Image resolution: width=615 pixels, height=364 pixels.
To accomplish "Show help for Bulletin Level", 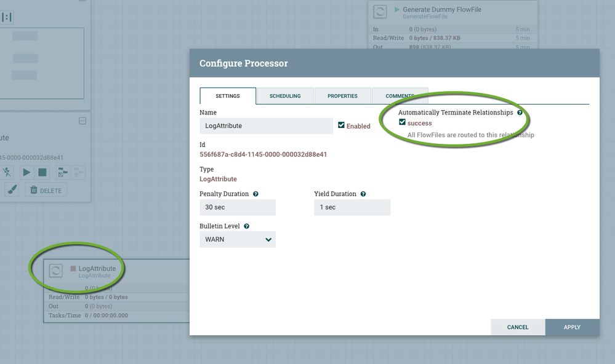I will pyautogui.click(x=247, y=226).
